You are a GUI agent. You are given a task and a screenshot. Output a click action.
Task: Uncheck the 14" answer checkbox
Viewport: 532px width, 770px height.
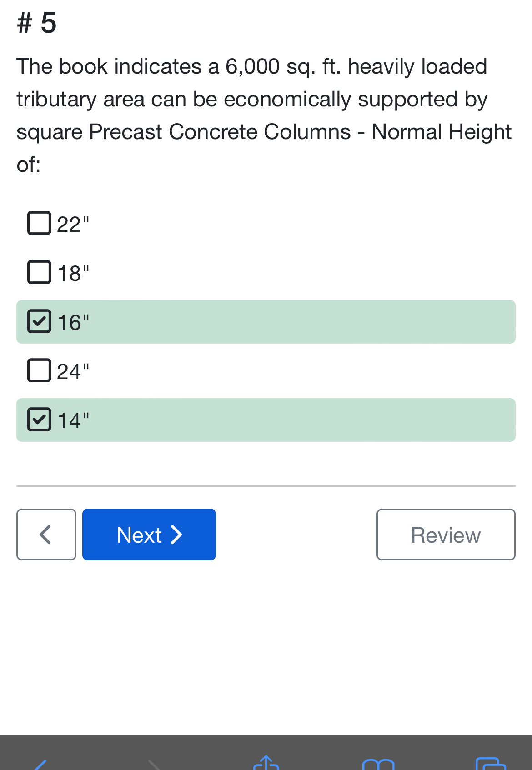point(39,420)
